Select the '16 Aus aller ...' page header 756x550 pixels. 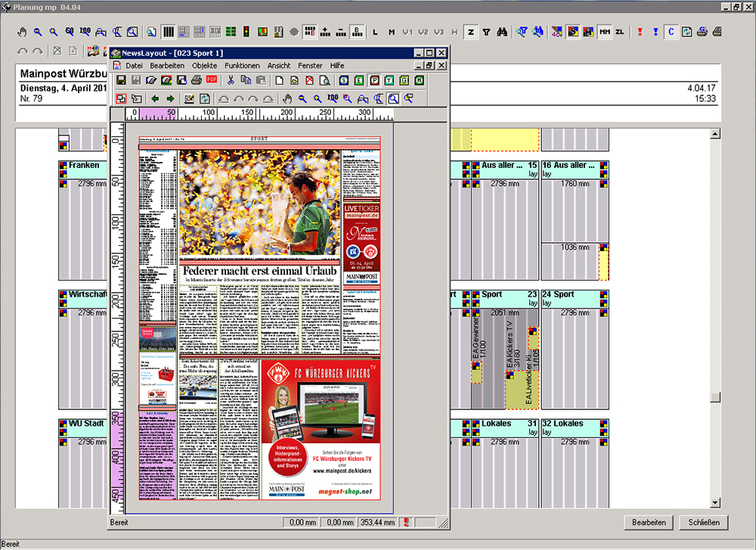575,169
